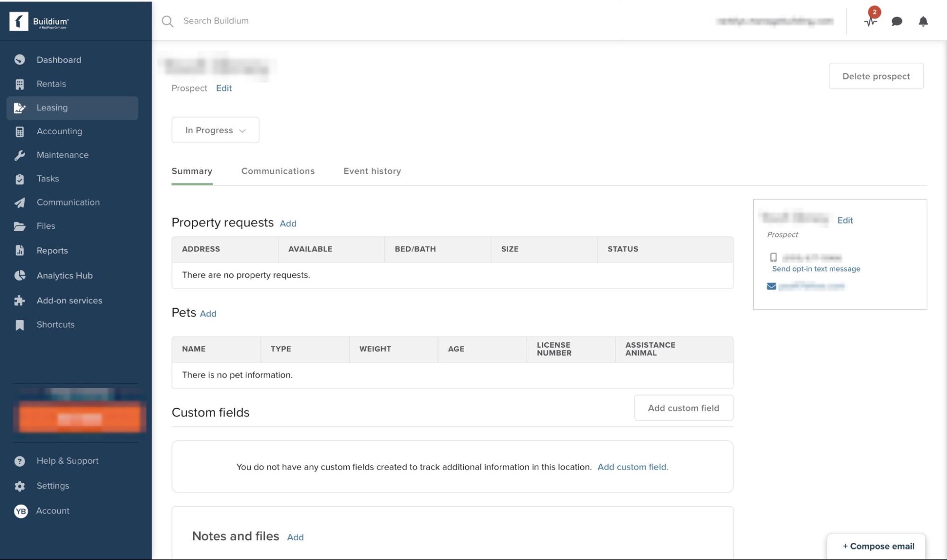The image size is (947, 560).
Task: Click the Compose email button
Action: pyautogui.click(x=877, y=546)
